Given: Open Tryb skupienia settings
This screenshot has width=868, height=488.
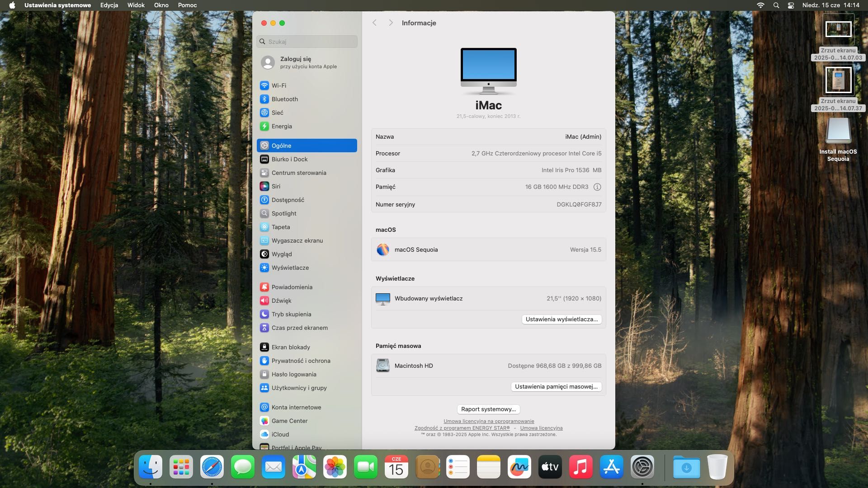Looking at the screenshot, I should click(307, 314).
